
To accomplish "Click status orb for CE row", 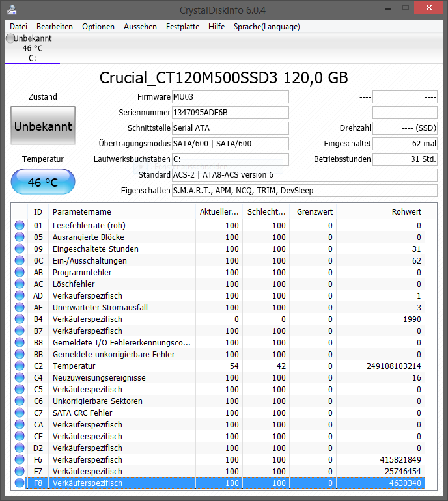I will [x=20, y=436].
